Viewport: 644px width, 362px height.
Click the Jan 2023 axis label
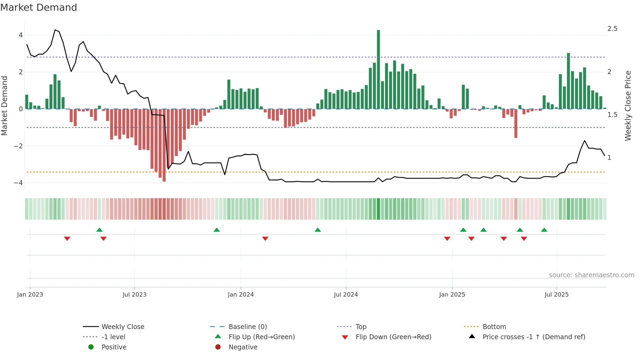coord(30,294)
